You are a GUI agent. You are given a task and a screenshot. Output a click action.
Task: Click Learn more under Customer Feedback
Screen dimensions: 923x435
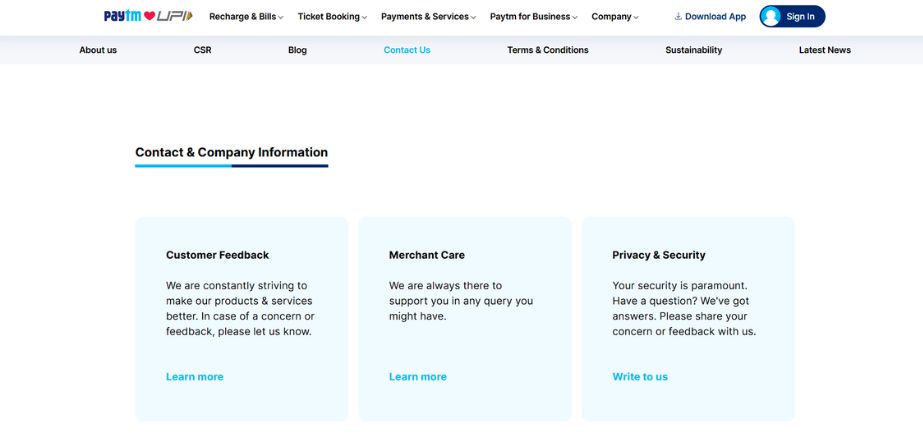point(195,377)
